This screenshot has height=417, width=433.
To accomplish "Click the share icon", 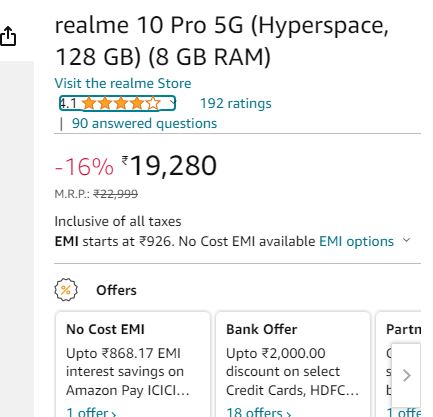I will (x=7, y=36).
